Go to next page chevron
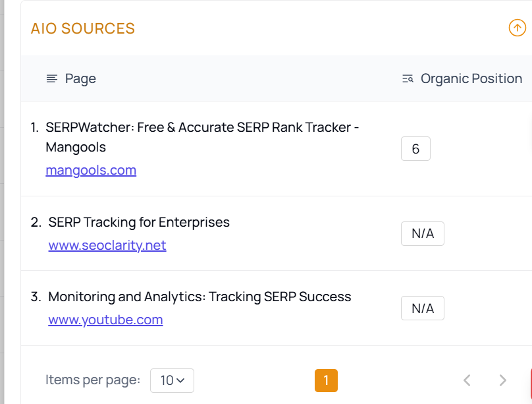Image resolution: width=532 pixels, height=404 pixels. [502, 380]
